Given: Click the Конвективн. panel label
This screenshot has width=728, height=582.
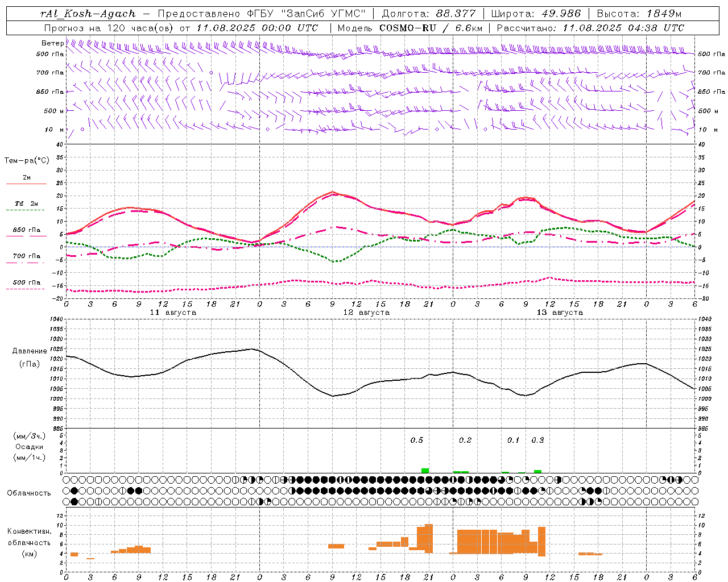Looking at the screenshot, I should coord(30,531).
